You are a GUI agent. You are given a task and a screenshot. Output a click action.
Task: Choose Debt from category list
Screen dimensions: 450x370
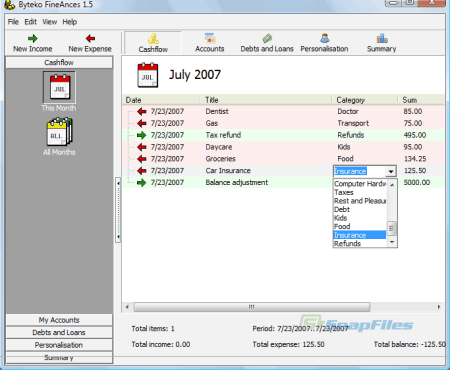[360, 209]
